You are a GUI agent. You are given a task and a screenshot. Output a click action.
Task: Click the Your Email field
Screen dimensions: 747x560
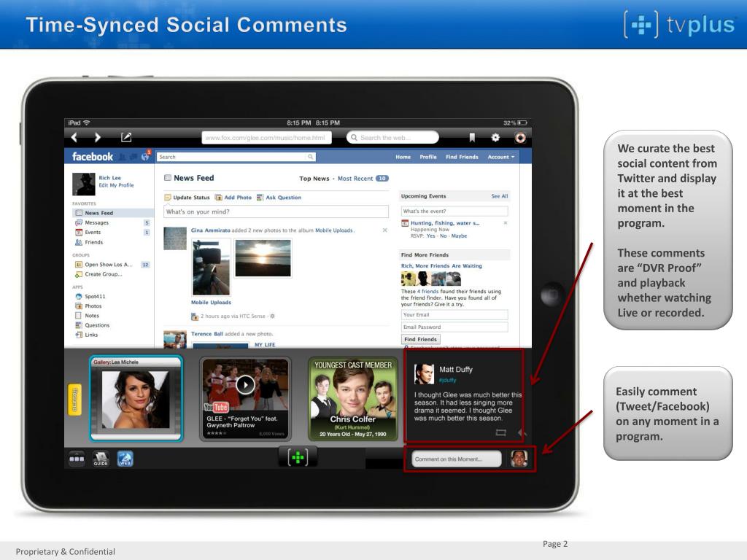point(454,315)
